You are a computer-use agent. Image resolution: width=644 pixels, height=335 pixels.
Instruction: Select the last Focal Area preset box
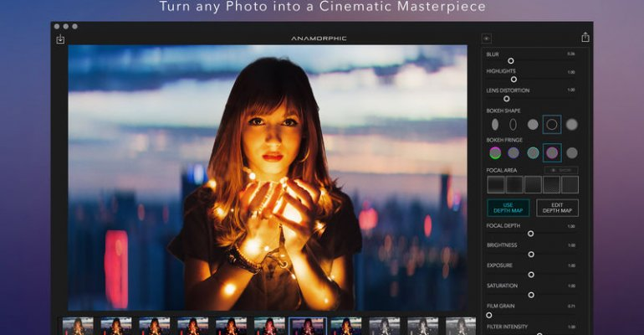[570, 184]
